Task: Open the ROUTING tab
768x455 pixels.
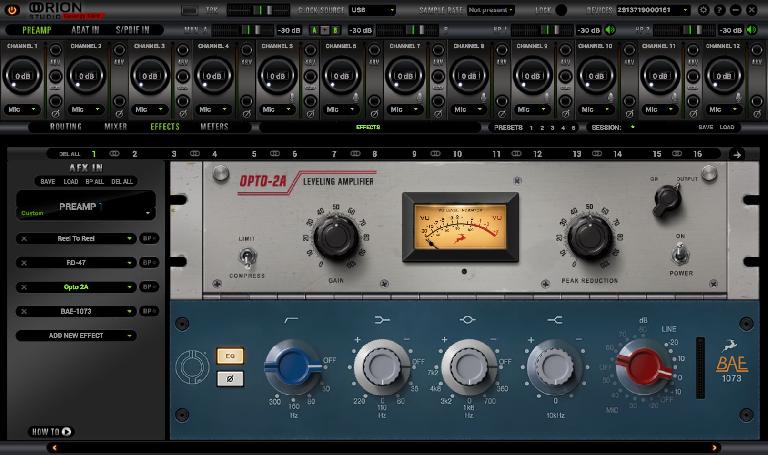Action: pos(66,126)
